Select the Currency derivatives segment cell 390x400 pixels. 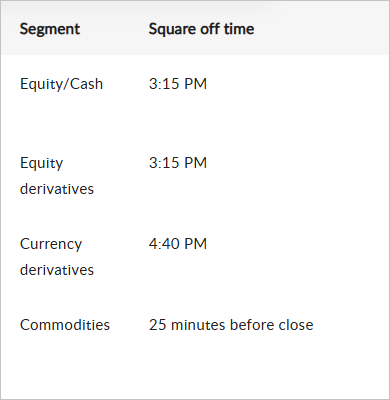[x=57, y=257]
